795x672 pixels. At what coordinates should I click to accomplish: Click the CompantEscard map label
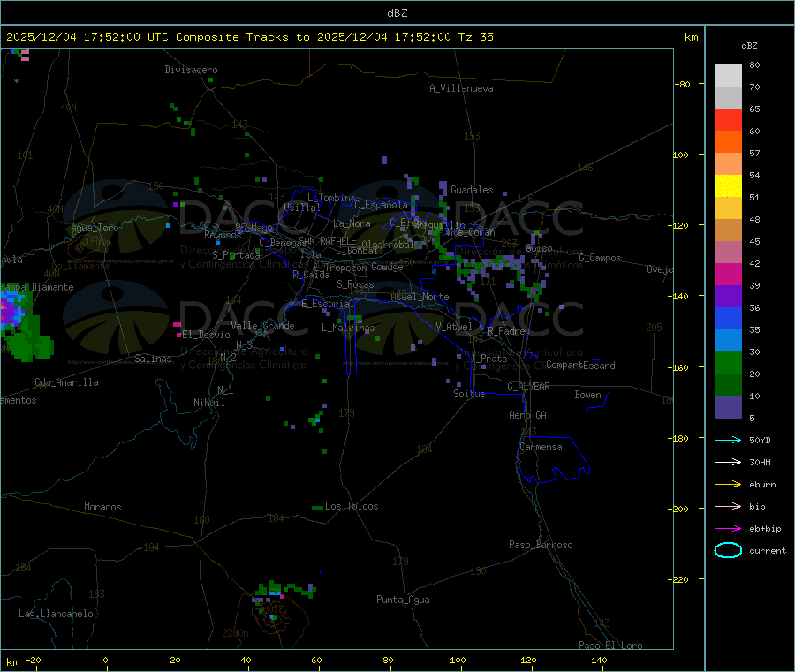pos(580,366)
